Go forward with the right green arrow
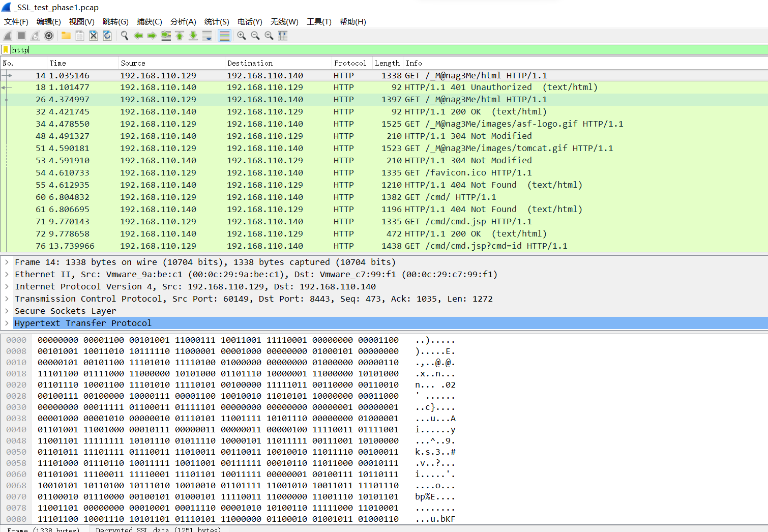Screen dimensions: 768x532 pos(152,36)
